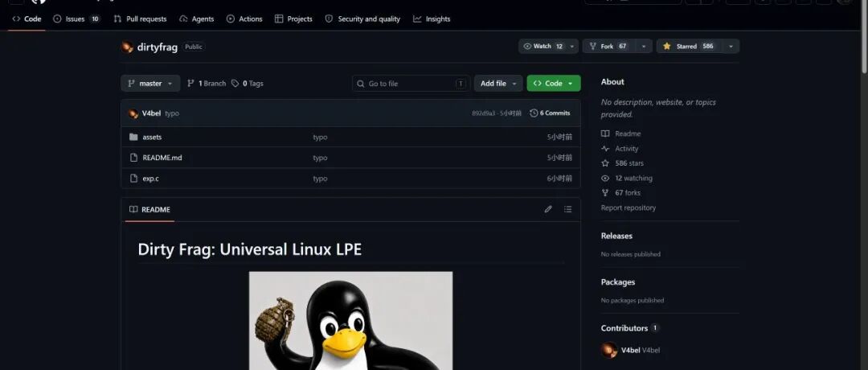The height and width of the screenshot is (370, 868).
Task: Expand the star lists dropdown arrow
Action: click(731, 47)
